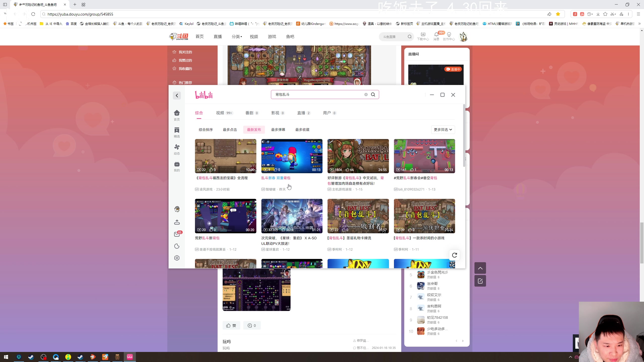Click the Douyu logo

click(x=179, y=37)
